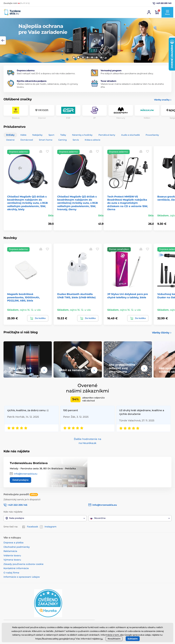Click the Facebook icon link

click(23, 527)
